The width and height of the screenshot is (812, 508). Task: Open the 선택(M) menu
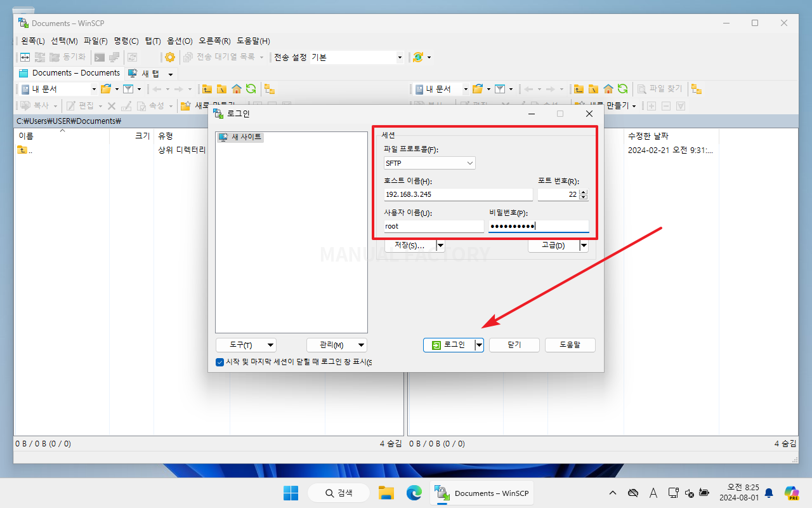click(64, 41)
